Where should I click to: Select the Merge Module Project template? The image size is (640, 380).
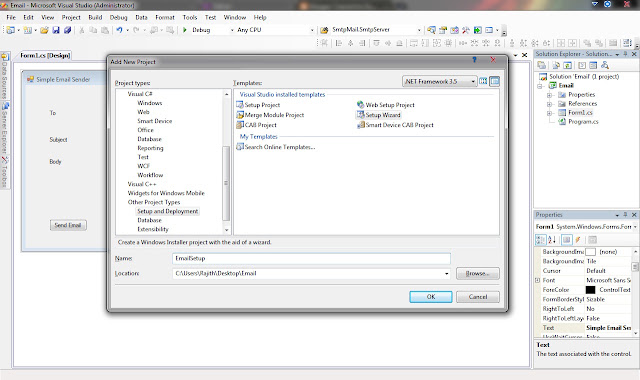[270, 115]
